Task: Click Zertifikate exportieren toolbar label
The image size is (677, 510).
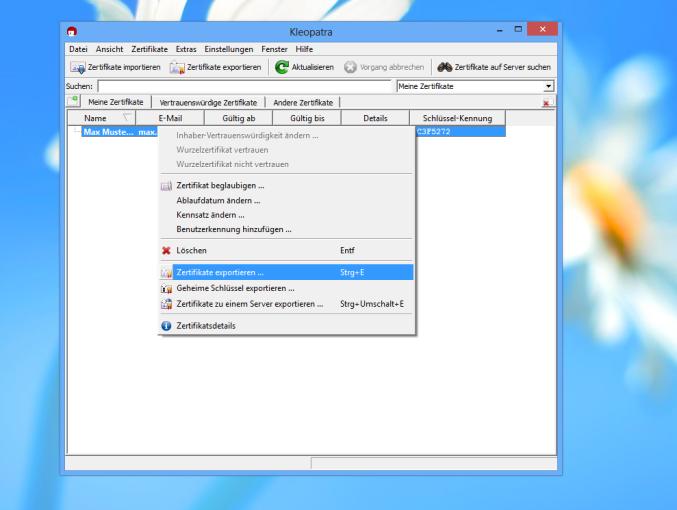Action: (224, 67)
